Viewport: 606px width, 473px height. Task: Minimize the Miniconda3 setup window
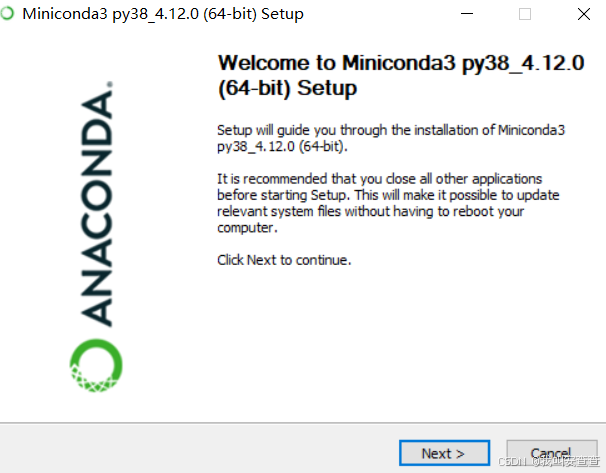coord(467,14)
